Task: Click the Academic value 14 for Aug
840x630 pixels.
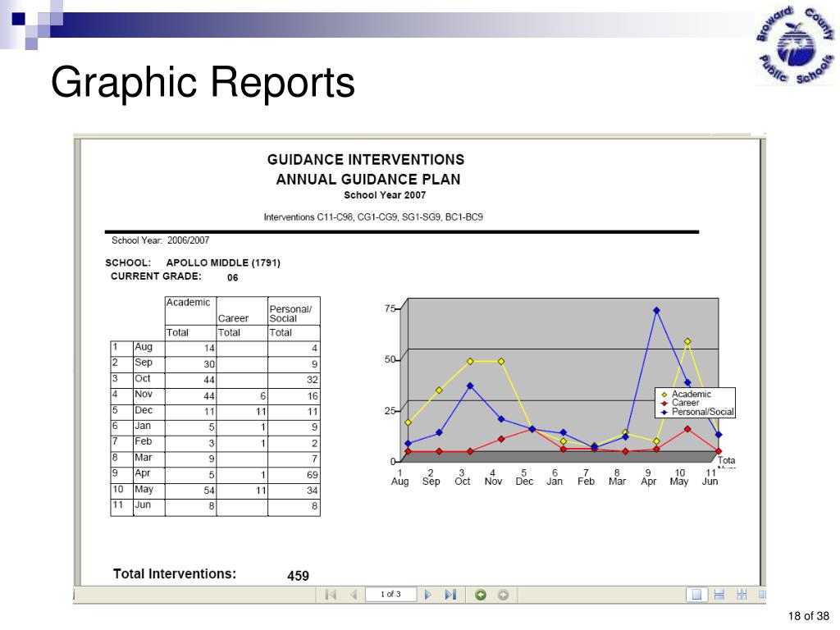Action: pyautogui.click(x=209, y=348)
